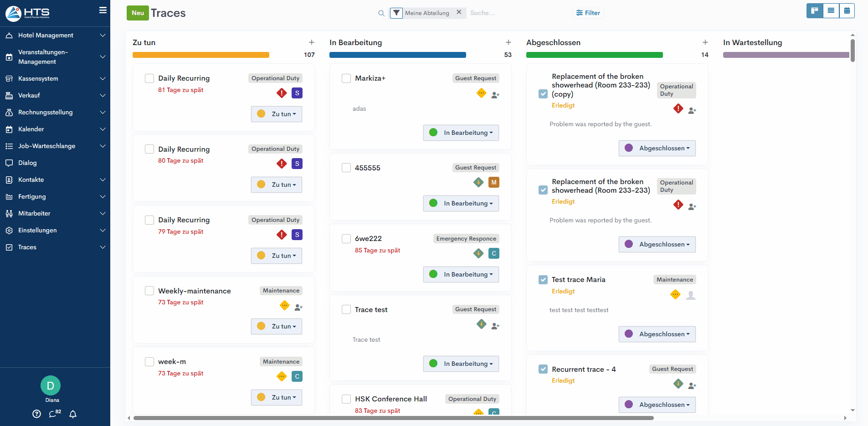Image resolution: width=868 pixels, height=426 pixels.
Task: Expand Hotel Management sidebar section
Action: click(55, 35)
